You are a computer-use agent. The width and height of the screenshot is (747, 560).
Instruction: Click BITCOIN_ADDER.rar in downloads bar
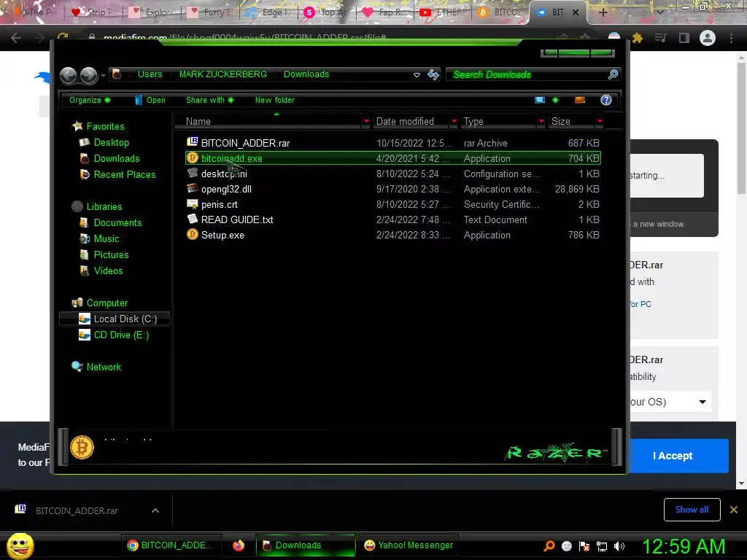[x=76, y=510]
